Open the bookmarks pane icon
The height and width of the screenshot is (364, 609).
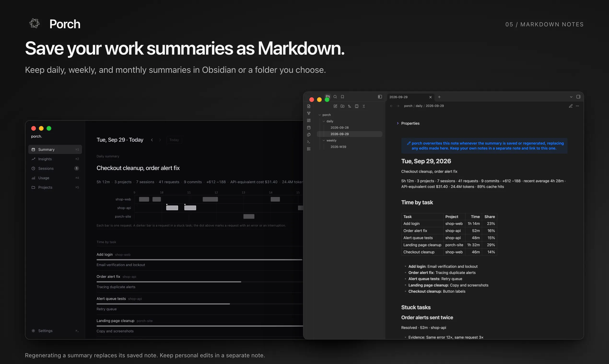(342, 97)
